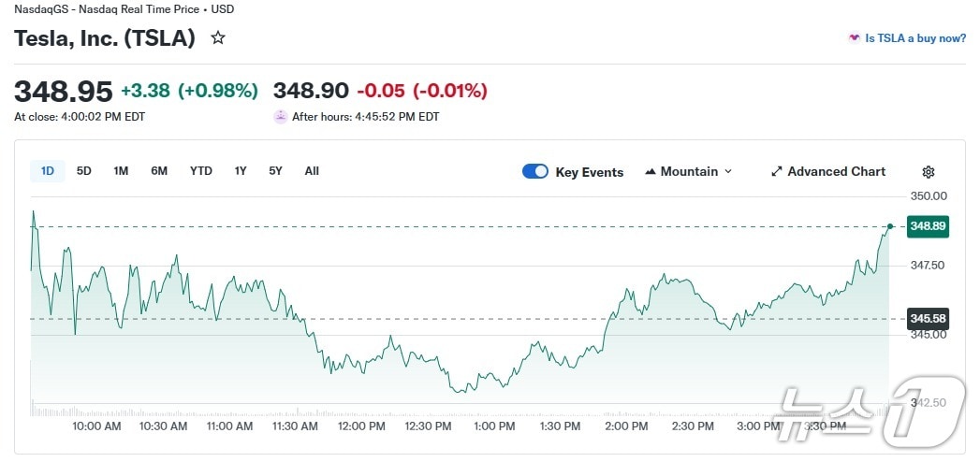Click the after hours moon icon
The image size is (980, 462).
(280, 117)
